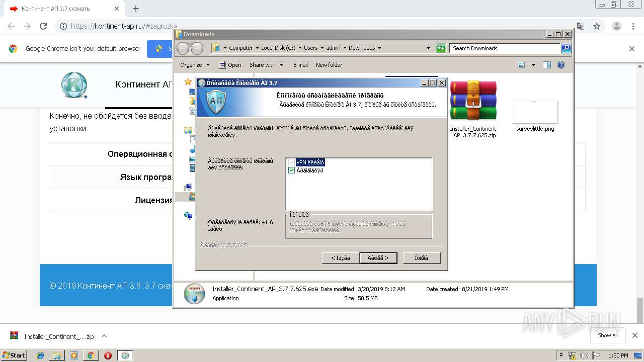Click the search magnifier icon in the Downloads window
Image resolution: width=644 pixels, height=362 pixels.
[x=566, y=48]
